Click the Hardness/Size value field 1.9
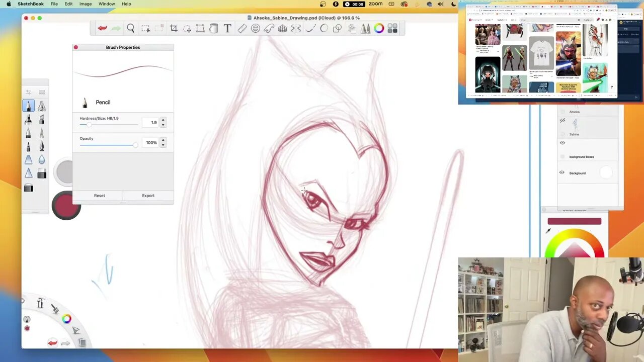 [x=150, y=123]
